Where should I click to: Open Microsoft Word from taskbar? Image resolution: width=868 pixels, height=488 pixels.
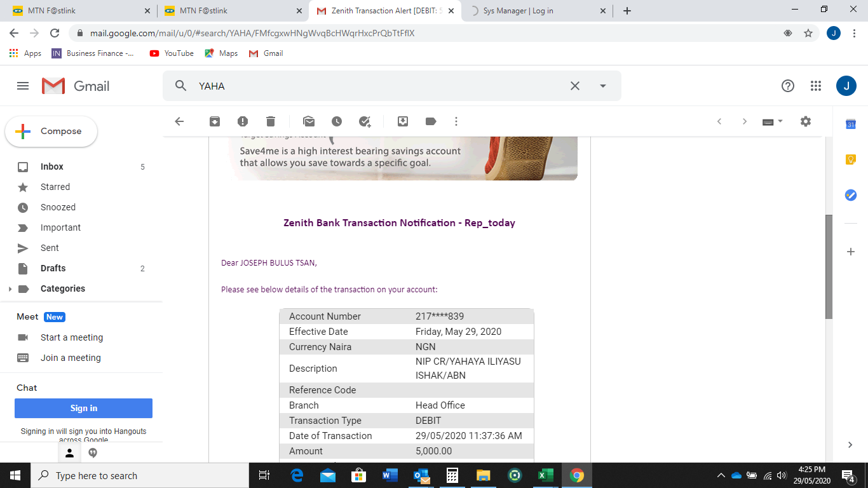tap(390, 475)
